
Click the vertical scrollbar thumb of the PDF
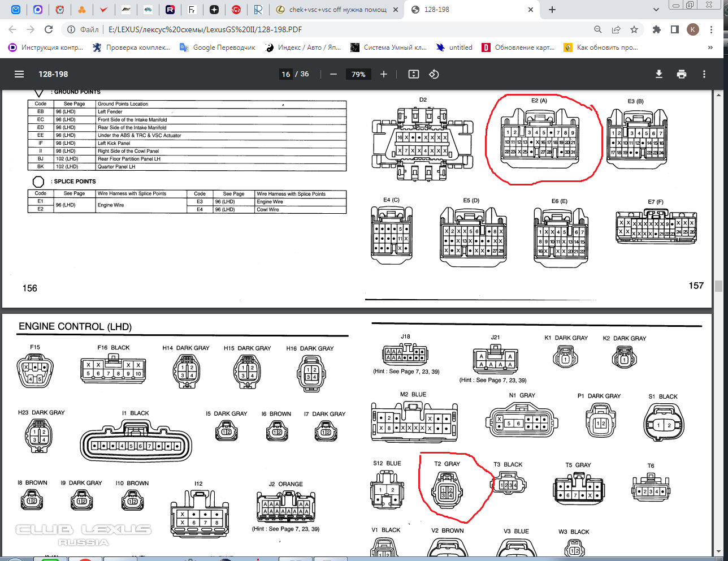tap(718, 286)
